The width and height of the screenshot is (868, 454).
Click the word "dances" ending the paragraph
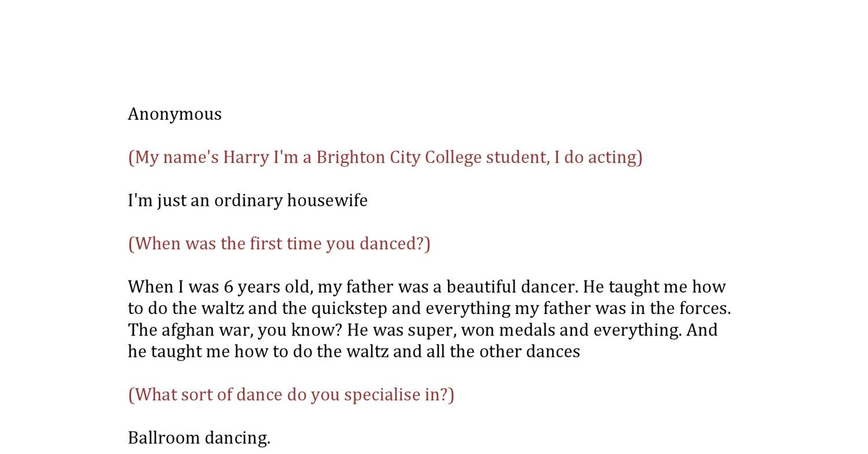(553, 352)
